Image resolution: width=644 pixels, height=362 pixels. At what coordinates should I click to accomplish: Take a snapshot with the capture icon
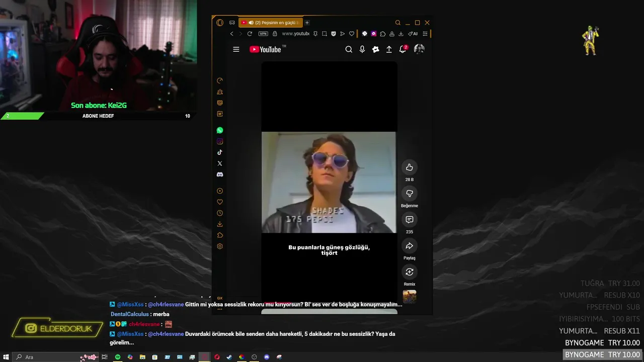[x=325, y=34]
